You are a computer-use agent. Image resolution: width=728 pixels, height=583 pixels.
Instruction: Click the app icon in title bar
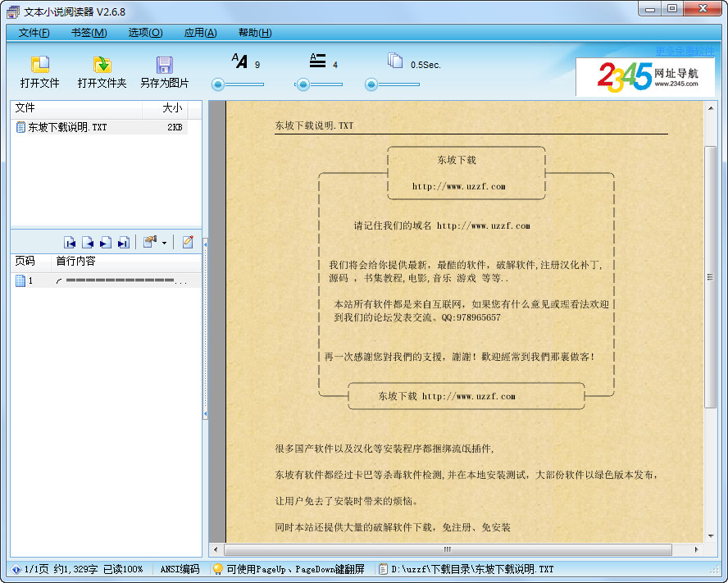click(x=13, y=12)
